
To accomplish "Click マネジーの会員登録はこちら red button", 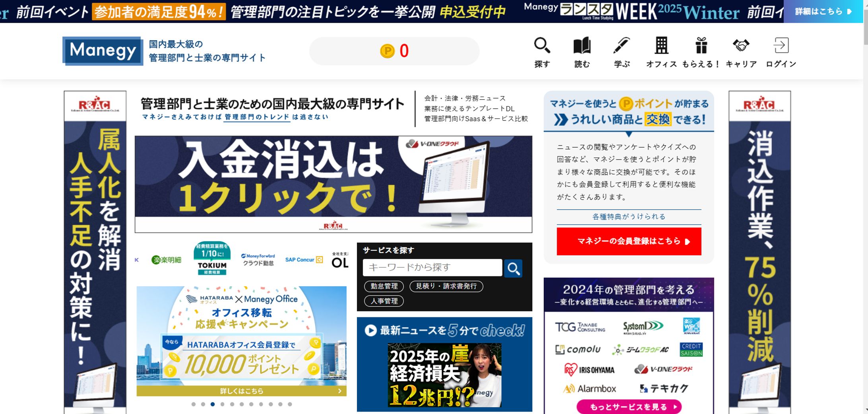I will coord(629,241).
